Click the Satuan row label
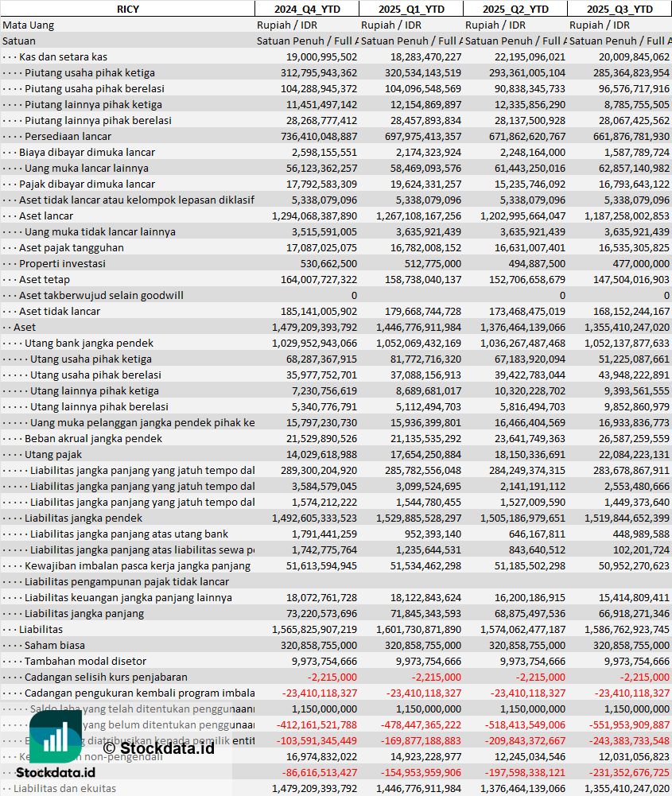The width and height of the screenshot is (672, 796). 19,41
